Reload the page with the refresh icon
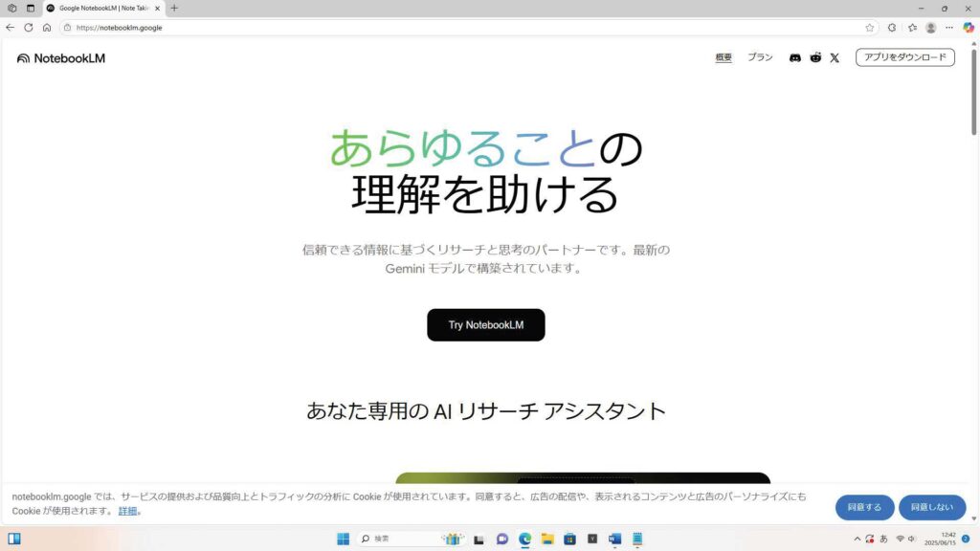This screenshot has width=980, height=551. 28,28
